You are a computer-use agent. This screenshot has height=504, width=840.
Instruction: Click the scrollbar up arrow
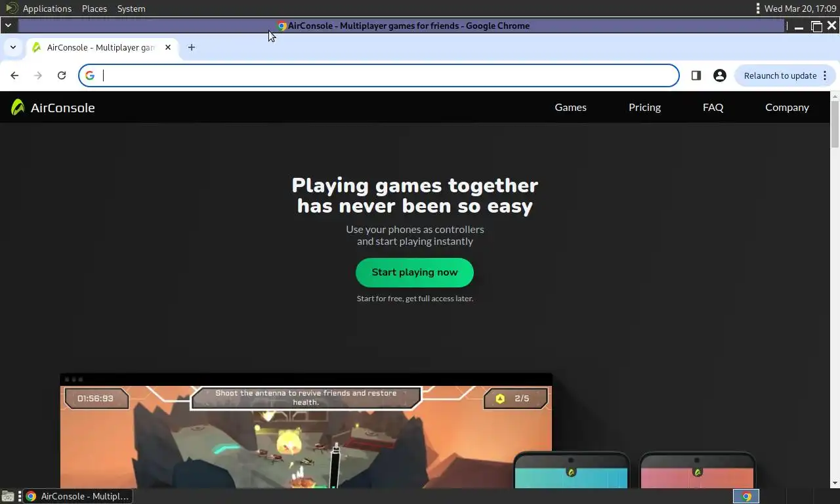835,96
